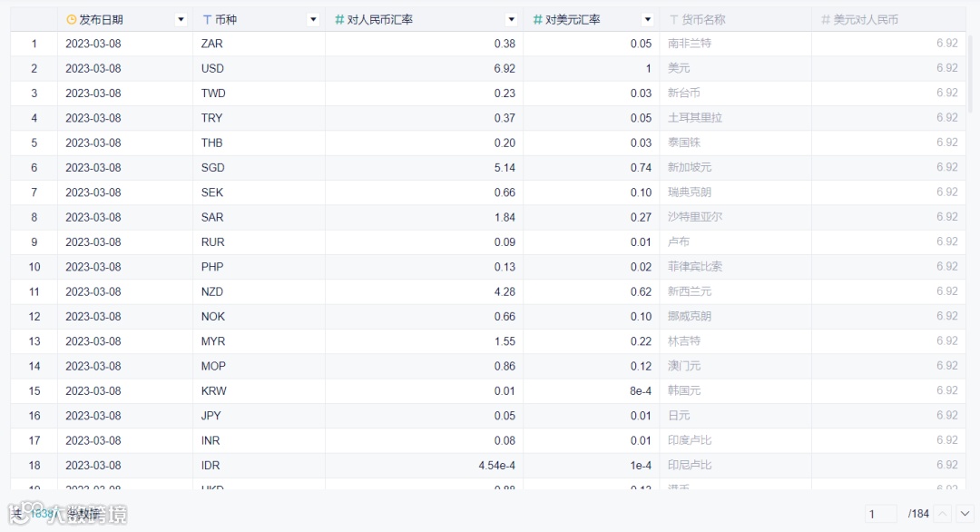Click row number 1 in the index column
This screenshot has height=532, width=980.
(34, 44)
